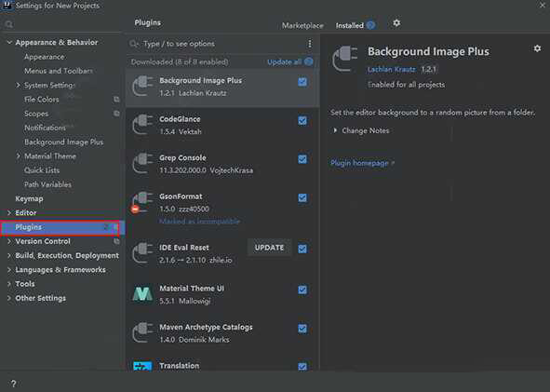Expand the Version Control node

[x=9, y=241]
